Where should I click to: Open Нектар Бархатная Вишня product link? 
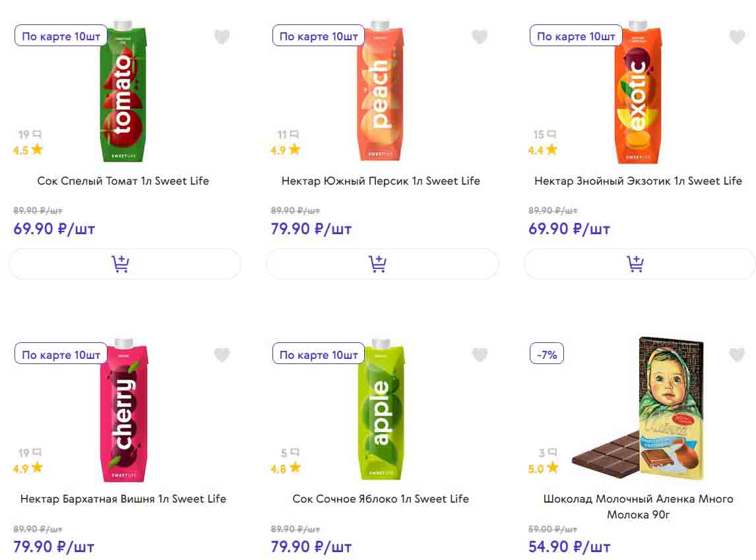point(123,499)
